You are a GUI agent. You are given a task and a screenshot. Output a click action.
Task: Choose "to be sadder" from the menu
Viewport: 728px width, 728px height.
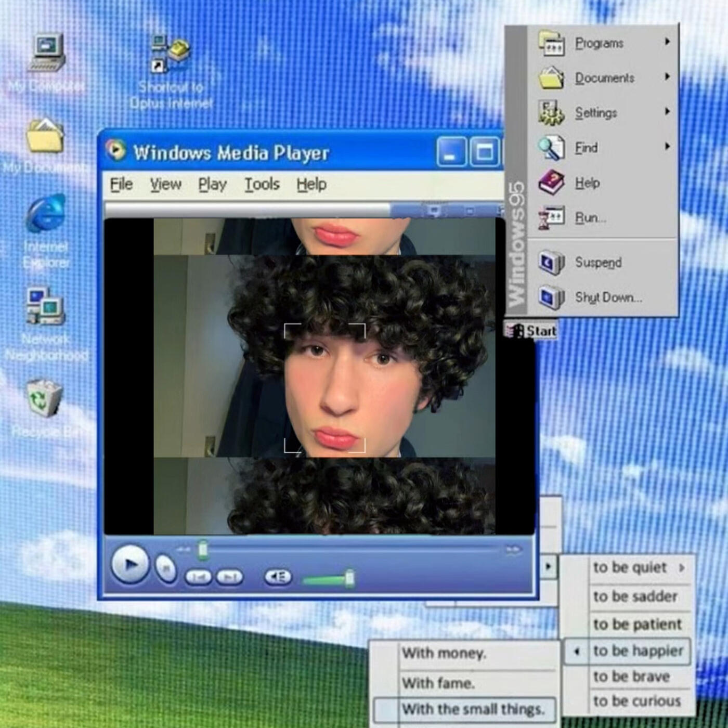tap(635, 596)
